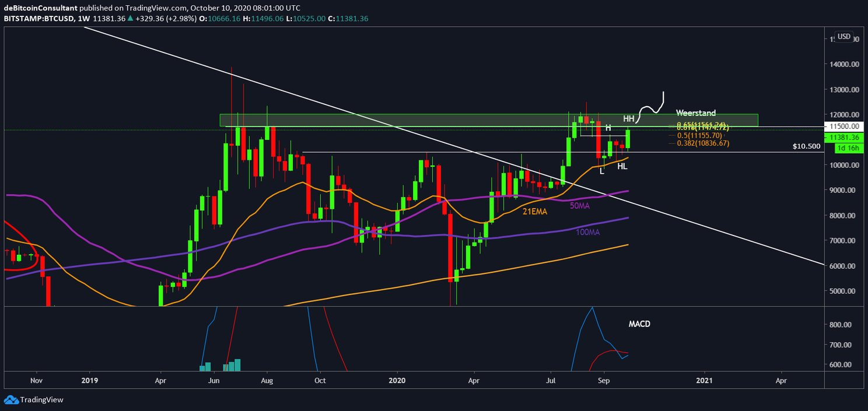Click the 8000.00 price axis label
Screen dimensions: 868x411
point(843,216)
